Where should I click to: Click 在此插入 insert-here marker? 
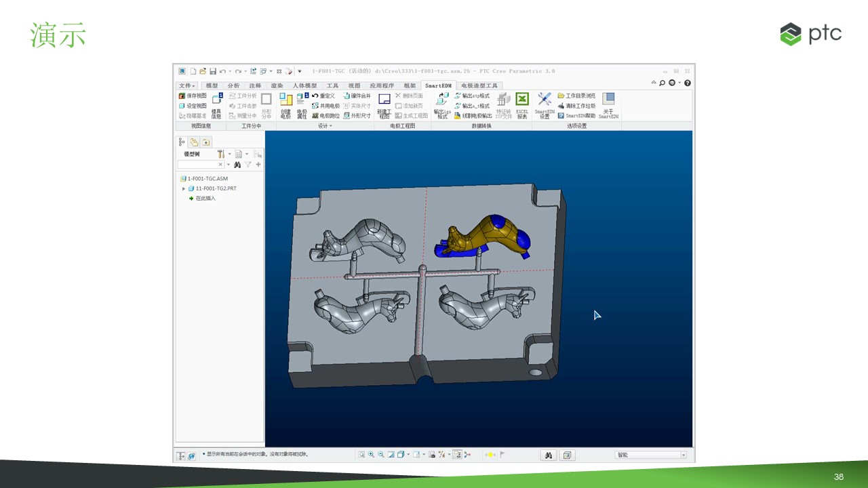click(201, 199)
